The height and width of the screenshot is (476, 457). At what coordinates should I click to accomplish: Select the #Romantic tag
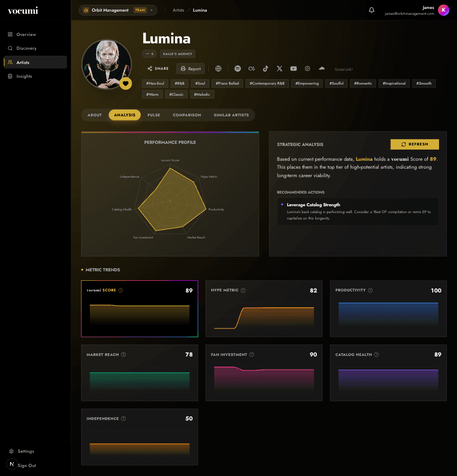[x=363, y=84]
